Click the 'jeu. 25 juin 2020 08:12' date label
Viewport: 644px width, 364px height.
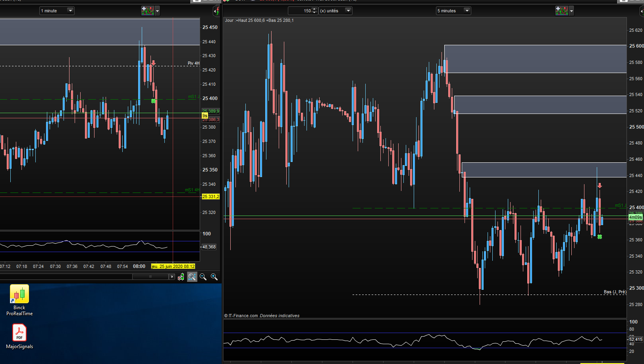tap(173, 266)
